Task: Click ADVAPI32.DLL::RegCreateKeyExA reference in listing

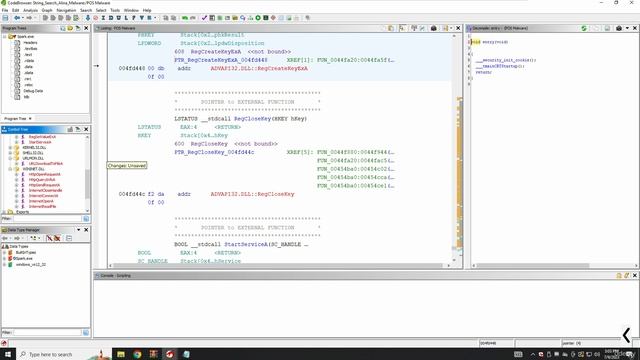Action: 259,69
